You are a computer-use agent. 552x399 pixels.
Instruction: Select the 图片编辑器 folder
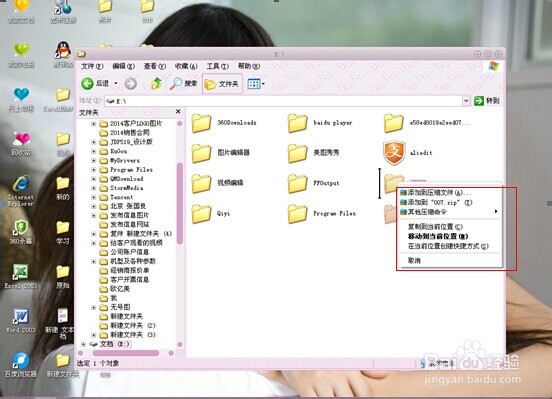tap(221, 153)
